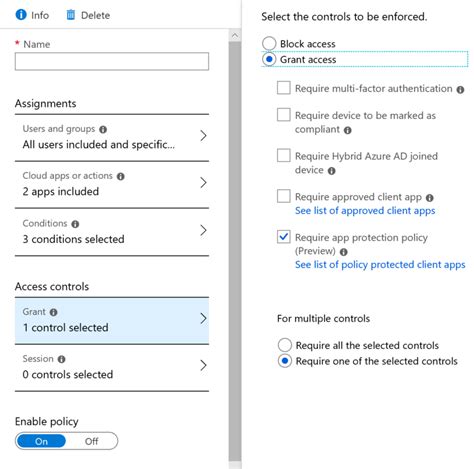Open the Grant access controls item
This screenshot has width=474, height=469.
coord(112,321)
